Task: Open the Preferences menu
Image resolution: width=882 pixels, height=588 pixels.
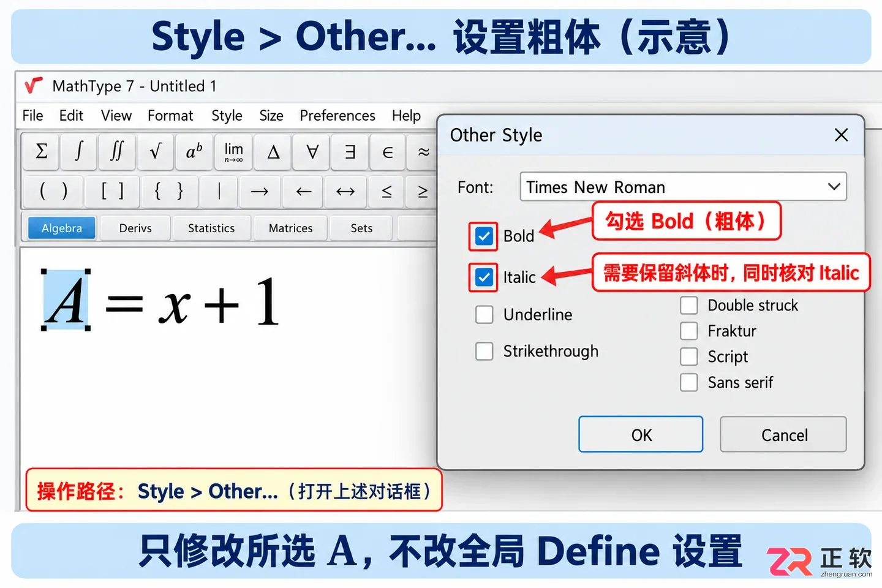Action: pos(337,115)
